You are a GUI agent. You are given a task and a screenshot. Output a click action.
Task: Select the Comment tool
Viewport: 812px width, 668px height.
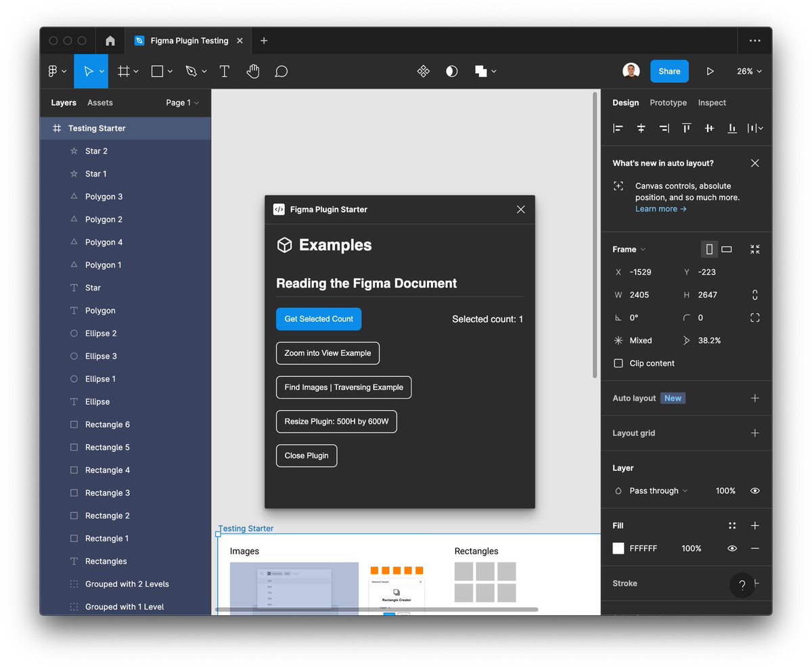click(x=281, y=71)
